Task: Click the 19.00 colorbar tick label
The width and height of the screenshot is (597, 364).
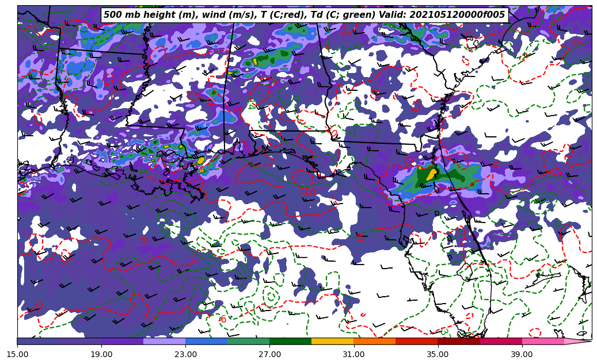Action: [x=101, y=354]
